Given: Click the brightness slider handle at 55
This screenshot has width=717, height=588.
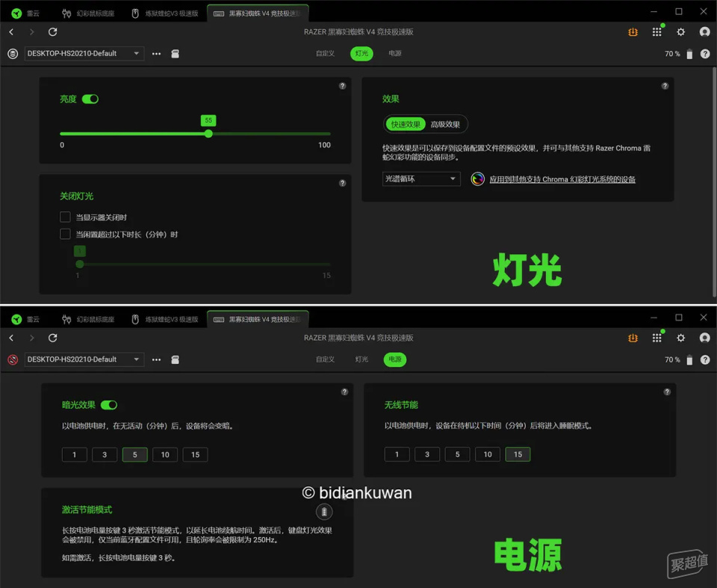Looking at the screenshot, I should coord(208,134).
